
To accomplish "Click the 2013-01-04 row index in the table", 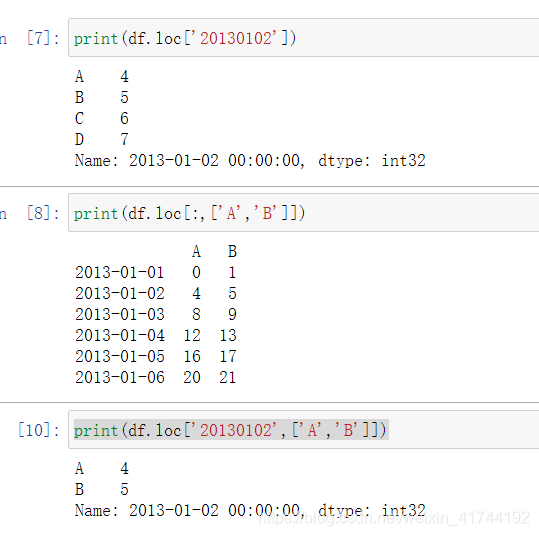I will (x=120, y=336).
